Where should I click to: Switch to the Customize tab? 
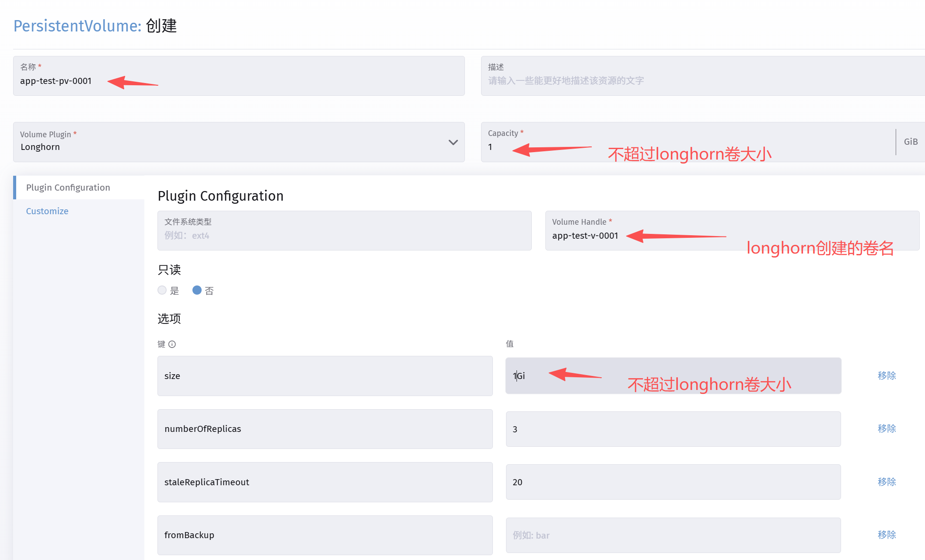[x=47, y=211]
